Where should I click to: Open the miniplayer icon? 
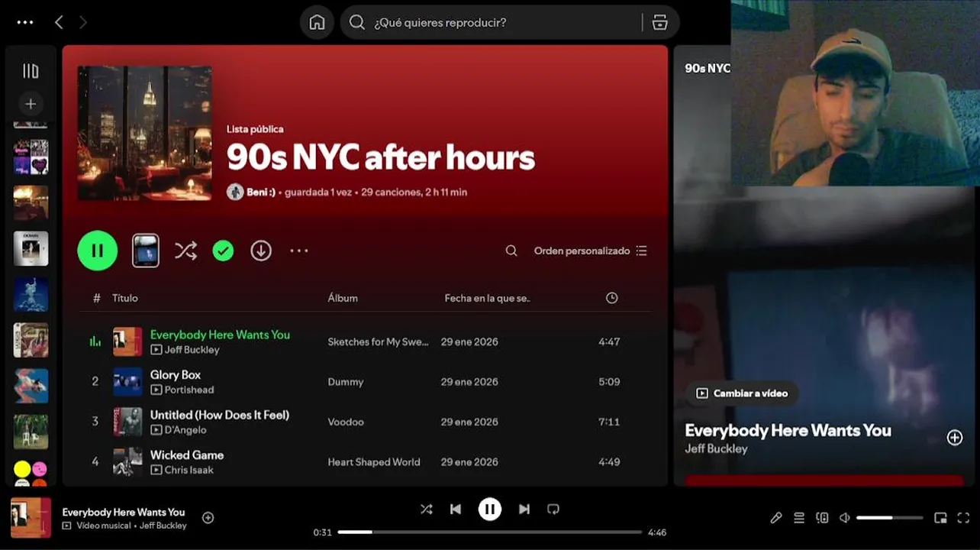[941, 518]
